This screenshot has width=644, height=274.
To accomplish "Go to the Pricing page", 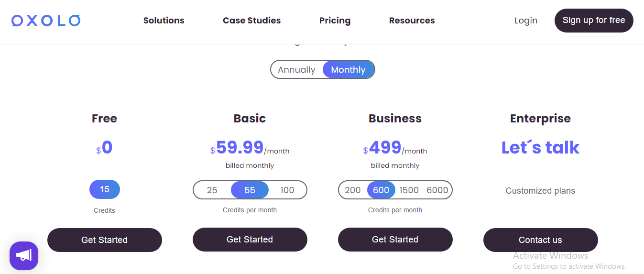I will pos(335,21).
